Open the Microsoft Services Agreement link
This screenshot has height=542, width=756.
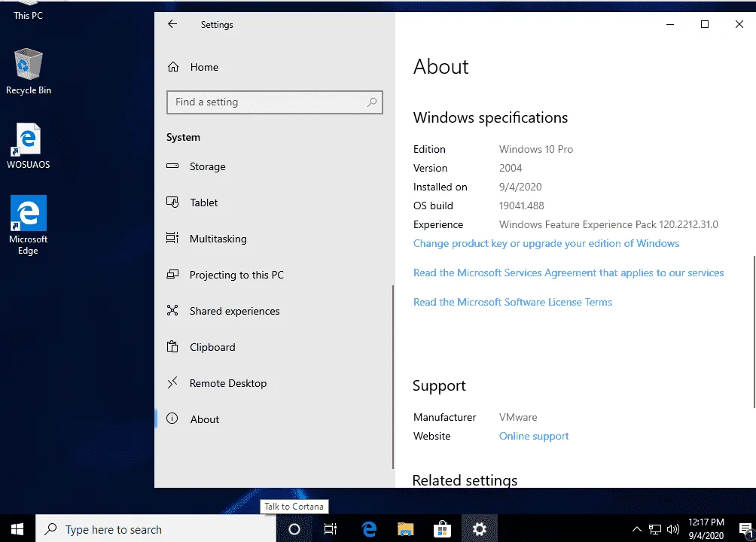tap(569, 273)
